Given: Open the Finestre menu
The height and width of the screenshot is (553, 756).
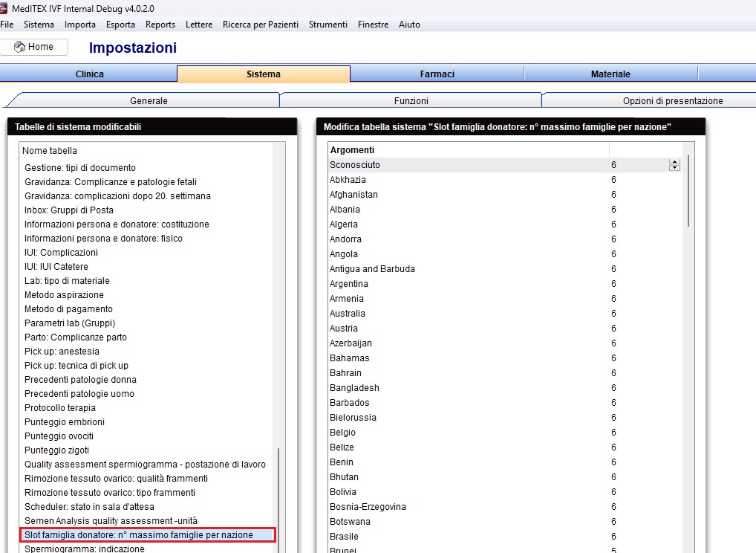Looking at the screenshot, I should pyautogui.click(x=373, y=24).
